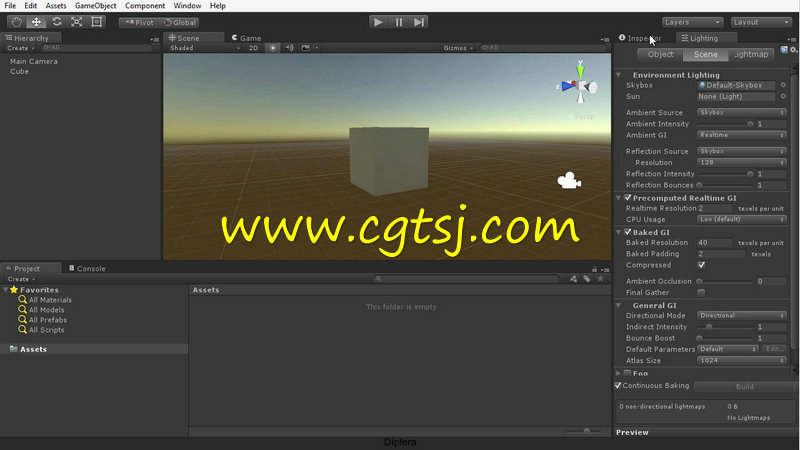This screenshot has width=800, height=450.
Task: Open Layers dropdown
Action: click(x=692, y=22)
